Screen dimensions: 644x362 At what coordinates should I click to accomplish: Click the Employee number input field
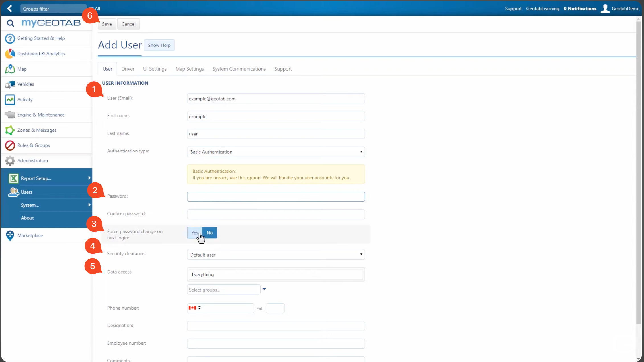276,343
